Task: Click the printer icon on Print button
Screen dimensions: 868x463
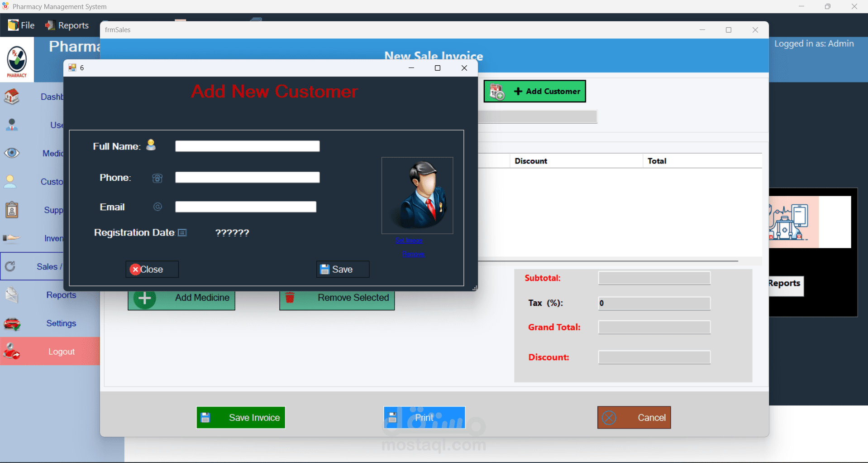Action: [392, 417]
